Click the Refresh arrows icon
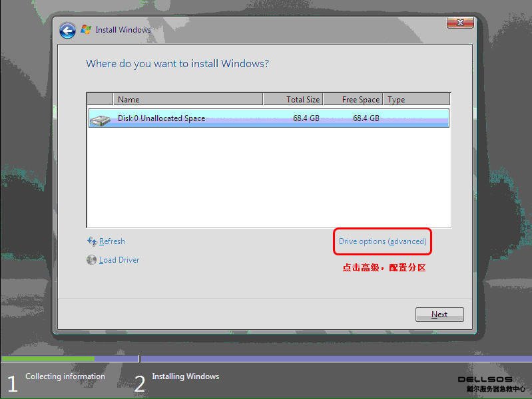Image resolution: width=532 pixels, height=399 pixels. 92,241
